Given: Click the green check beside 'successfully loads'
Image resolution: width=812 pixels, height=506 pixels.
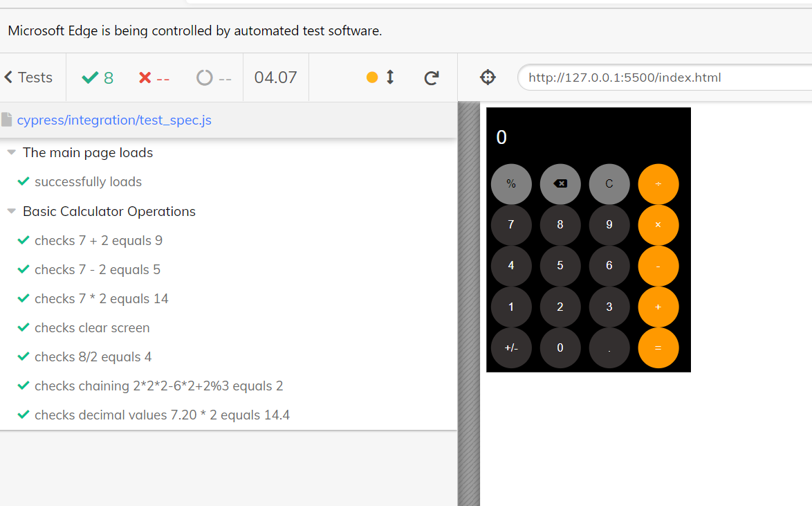Looking at the screenshot, I should pos(24,181).
